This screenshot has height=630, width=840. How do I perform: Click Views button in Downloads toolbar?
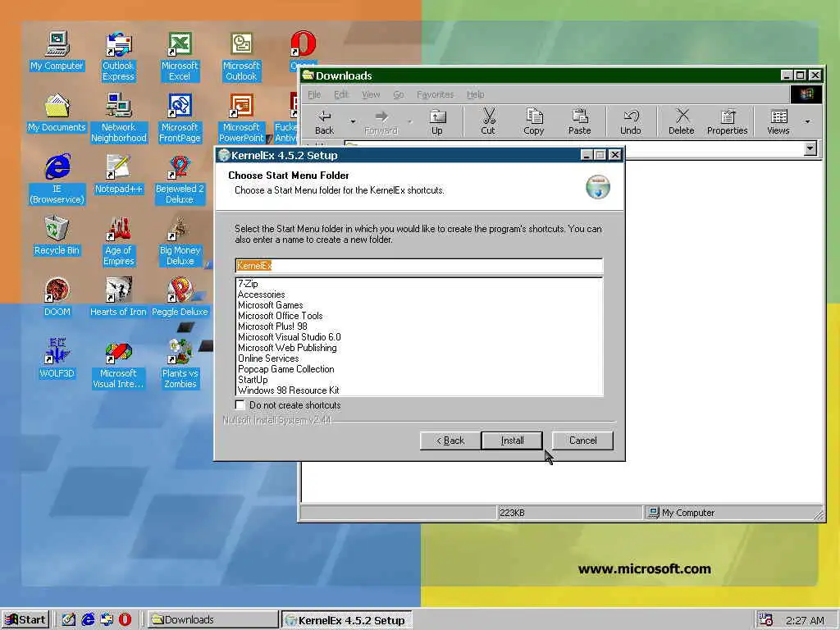pyautogui.click(x=778, y=122)
